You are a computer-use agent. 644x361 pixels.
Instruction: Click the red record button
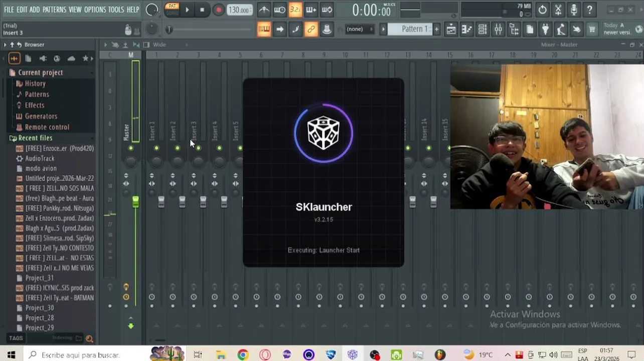[x=218, y=10]
